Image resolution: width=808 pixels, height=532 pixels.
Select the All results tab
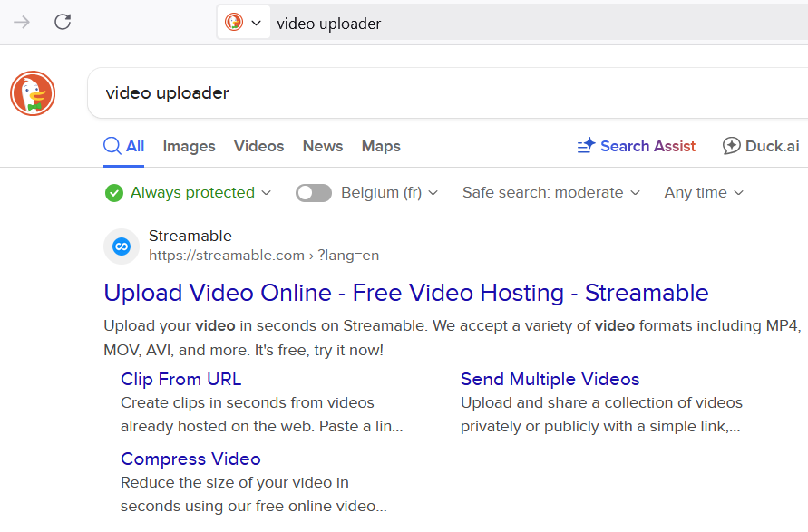pos(123,146)
